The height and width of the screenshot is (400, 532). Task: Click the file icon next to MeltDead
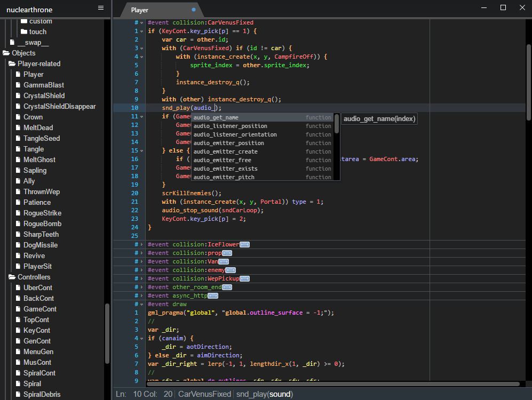coord(18,127)
